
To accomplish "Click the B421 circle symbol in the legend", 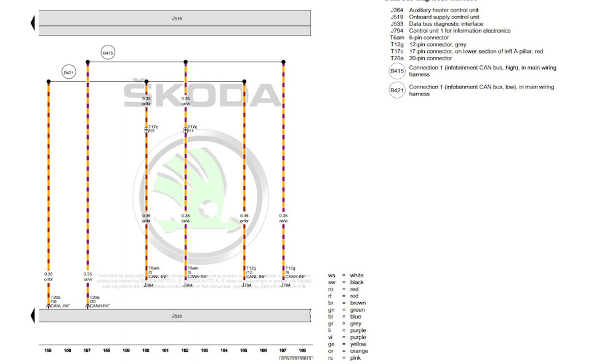I will 397,90.
